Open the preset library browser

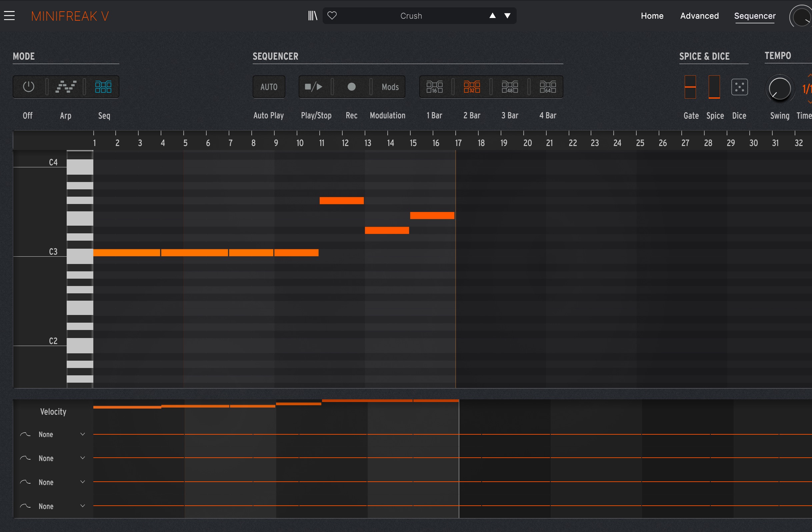[x=312, y=15]
